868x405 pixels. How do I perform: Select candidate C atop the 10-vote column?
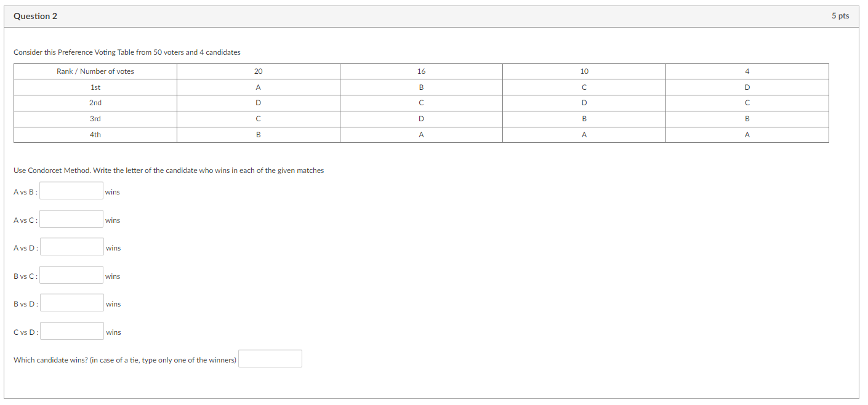[x=584, y=87]
